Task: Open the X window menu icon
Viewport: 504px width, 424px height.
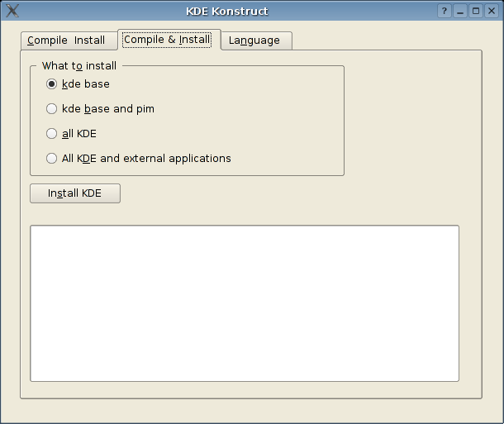Action: pyautogui.click(x=12, y=11)
